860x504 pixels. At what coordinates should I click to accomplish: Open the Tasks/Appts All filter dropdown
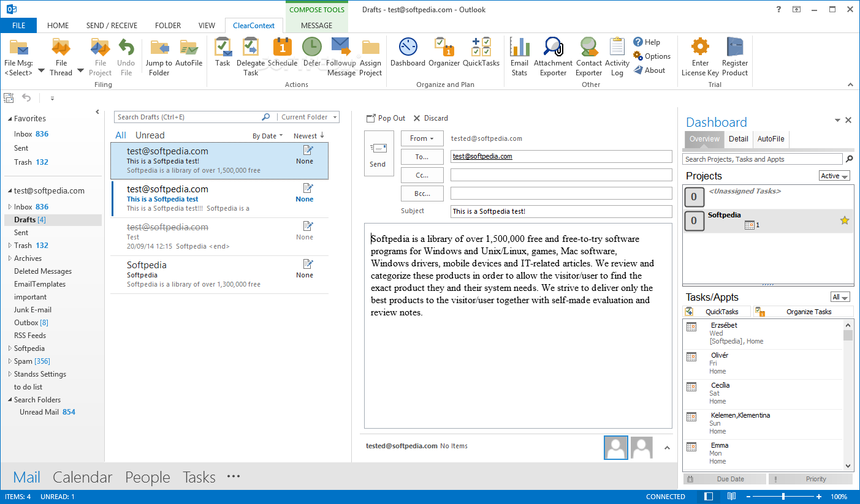tap(840, 297)
